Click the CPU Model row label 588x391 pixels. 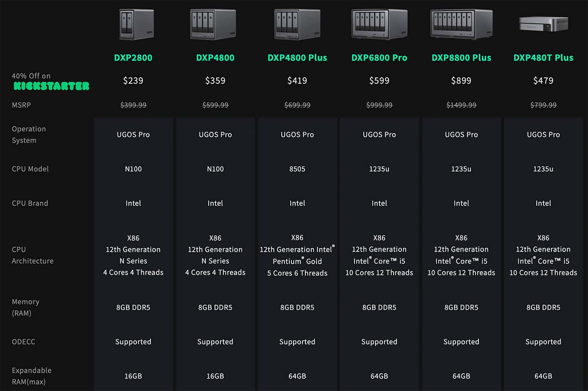point(30,169)
